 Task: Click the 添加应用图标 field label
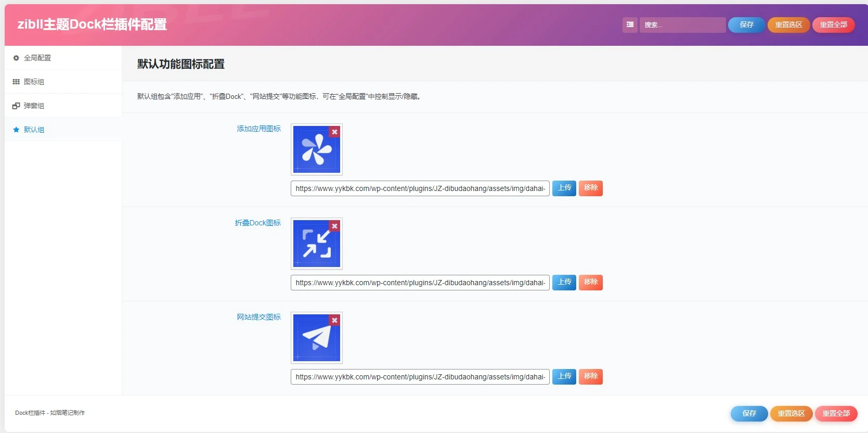[x=258, y=129]
